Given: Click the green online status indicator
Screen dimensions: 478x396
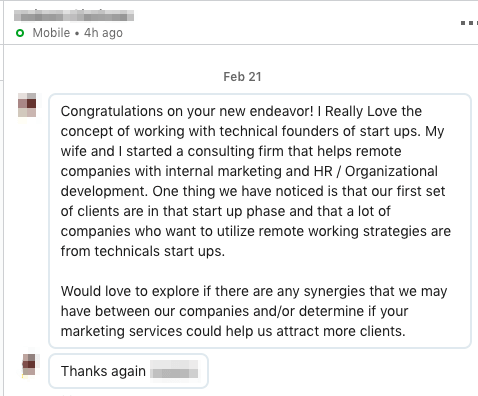Looking at the screenshot, I should point(20,33).
